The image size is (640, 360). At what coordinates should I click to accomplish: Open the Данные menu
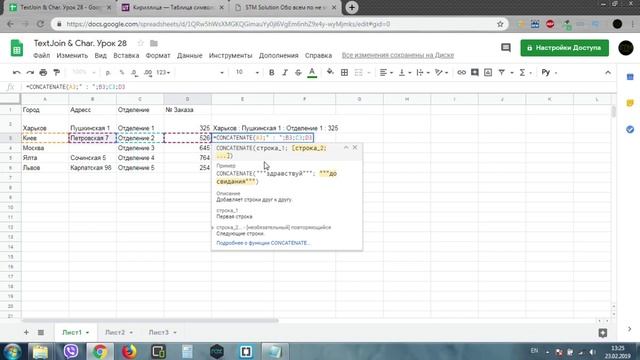pyautogui.click(x=190, y=56)
